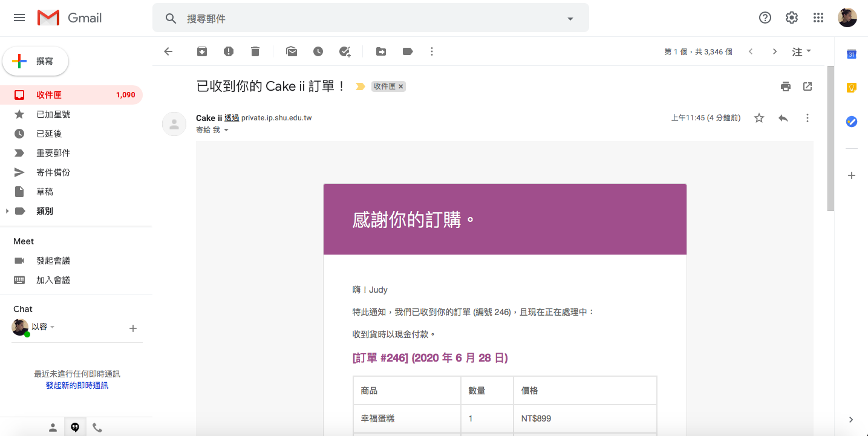Click the 撰寫 compose button
The width and height of the screenshot is (868, 436).
tap(36, 61)
